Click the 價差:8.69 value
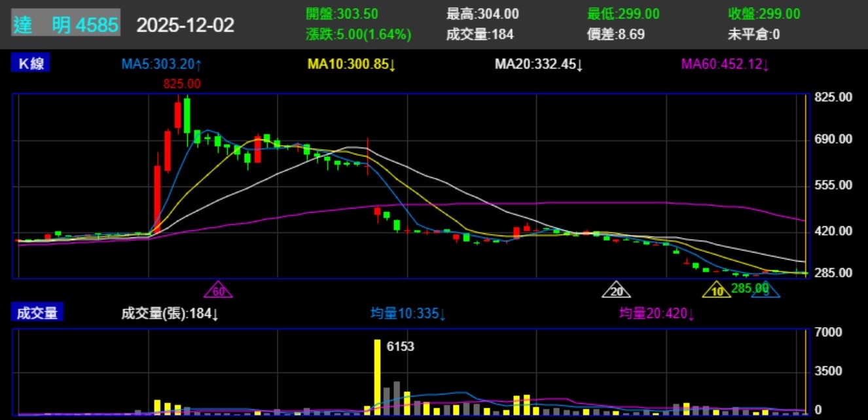This screenshot has height=420, width=868. 616,35
